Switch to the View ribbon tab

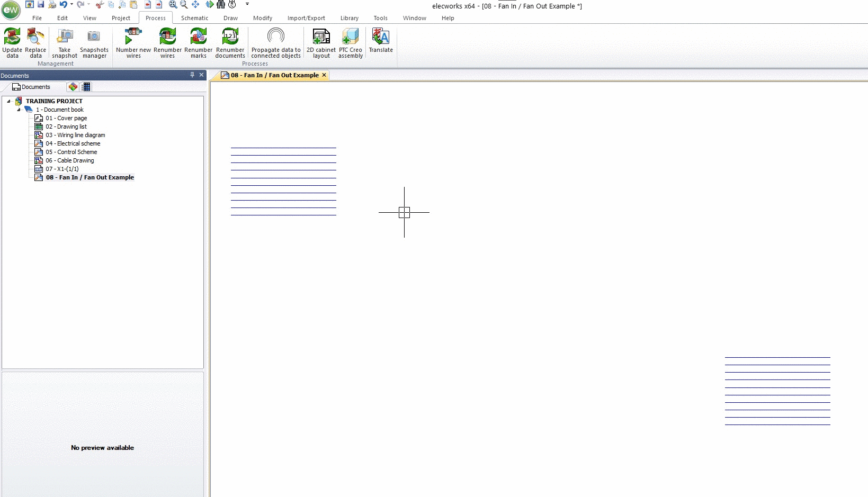pos(90,18)
